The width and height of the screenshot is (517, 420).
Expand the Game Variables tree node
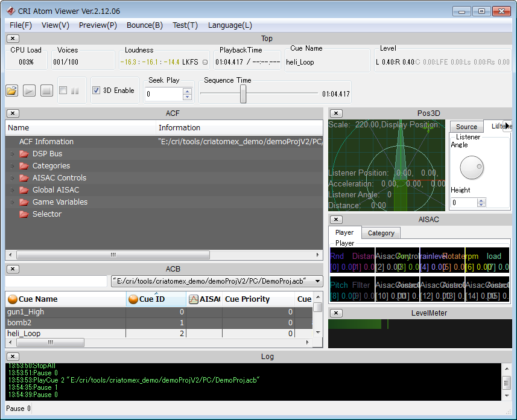click(12, 202)
